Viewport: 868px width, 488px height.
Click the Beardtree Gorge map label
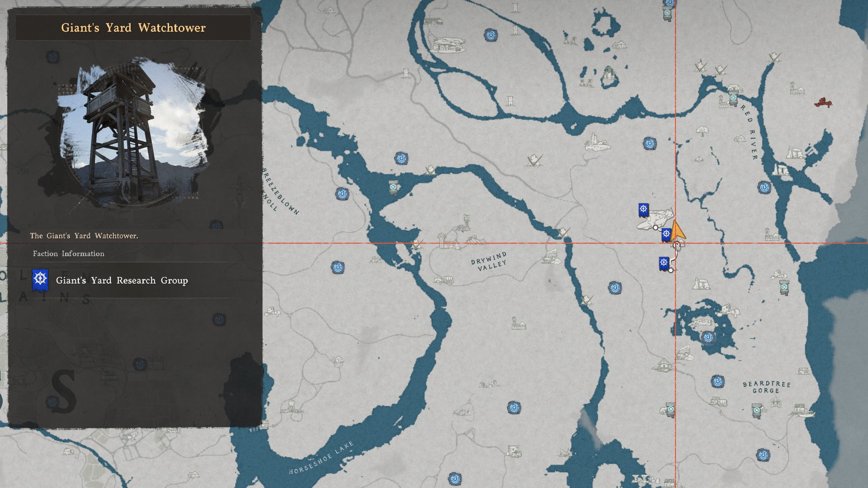pos(767,387)
